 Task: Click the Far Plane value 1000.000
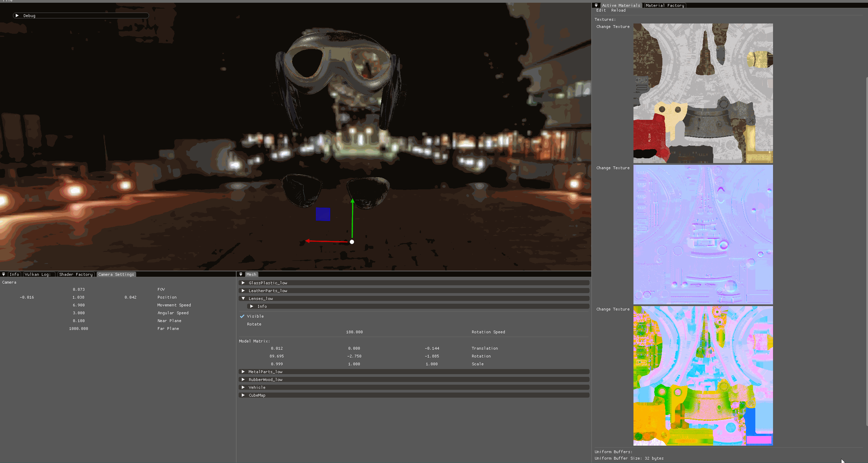pyautogui.click(x=79, y=329)
